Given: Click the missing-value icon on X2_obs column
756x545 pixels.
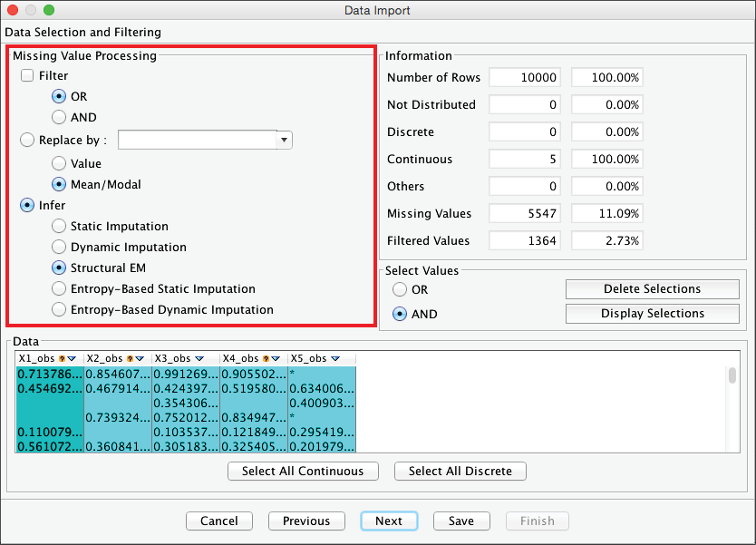Looking at the screenshot, I should [130, 359].
